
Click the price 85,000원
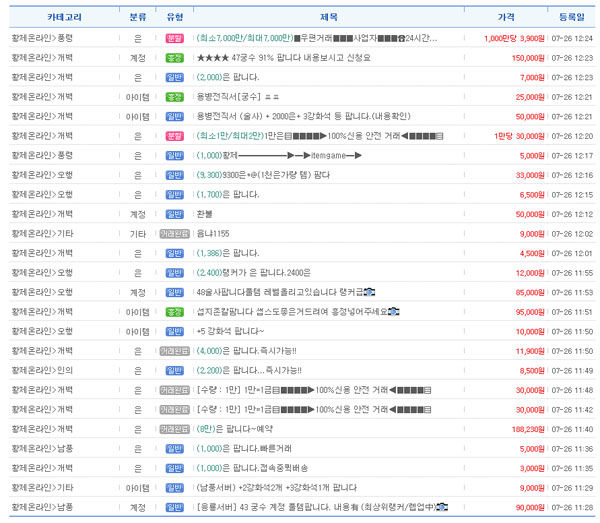530,293
